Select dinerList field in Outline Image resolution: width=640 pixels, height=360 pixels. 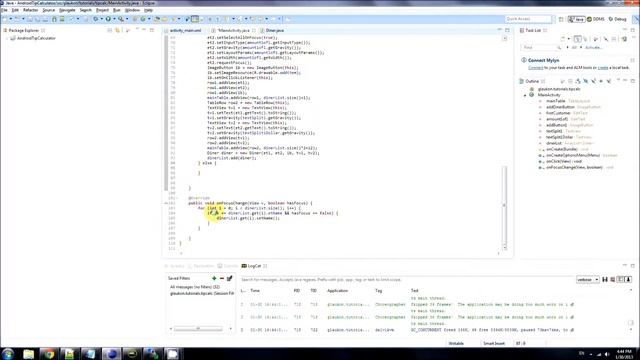[x=554, y=143]
